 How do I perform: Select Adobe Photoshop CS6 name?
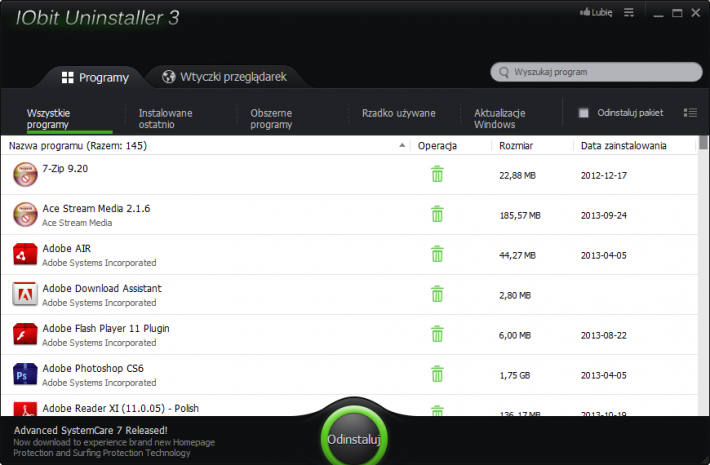click(93, 368)
